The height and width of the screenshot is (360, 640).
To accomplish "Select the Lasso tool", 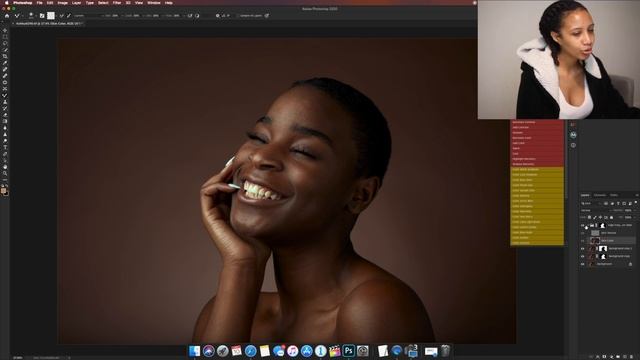I will coord(5,43).
